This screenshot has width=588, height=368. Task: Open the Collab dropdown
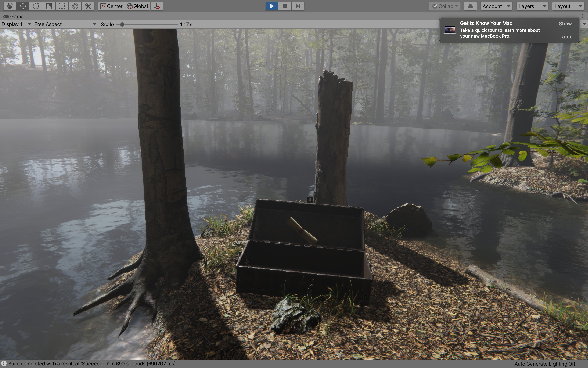click(445, 6)
